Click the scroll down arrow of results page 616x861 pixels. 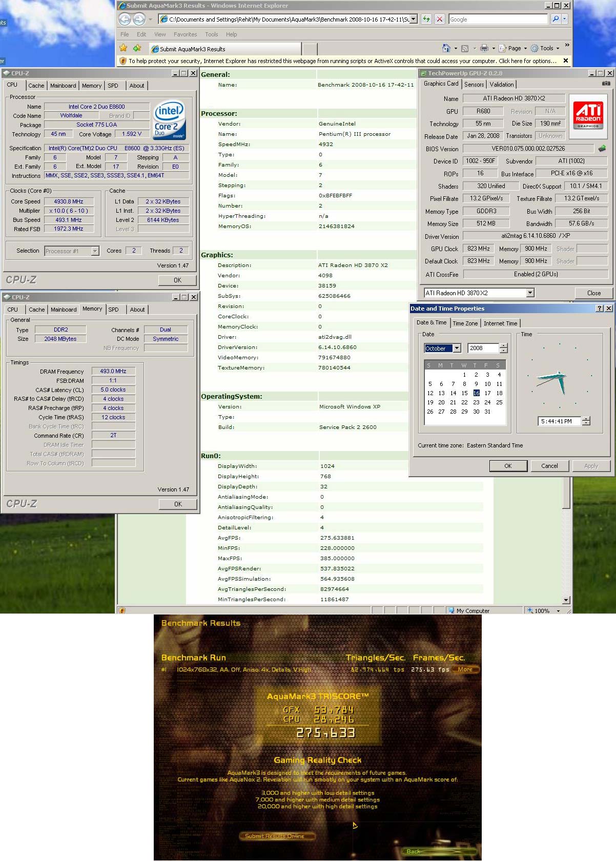pyautogui.click(x=566, y=600)
